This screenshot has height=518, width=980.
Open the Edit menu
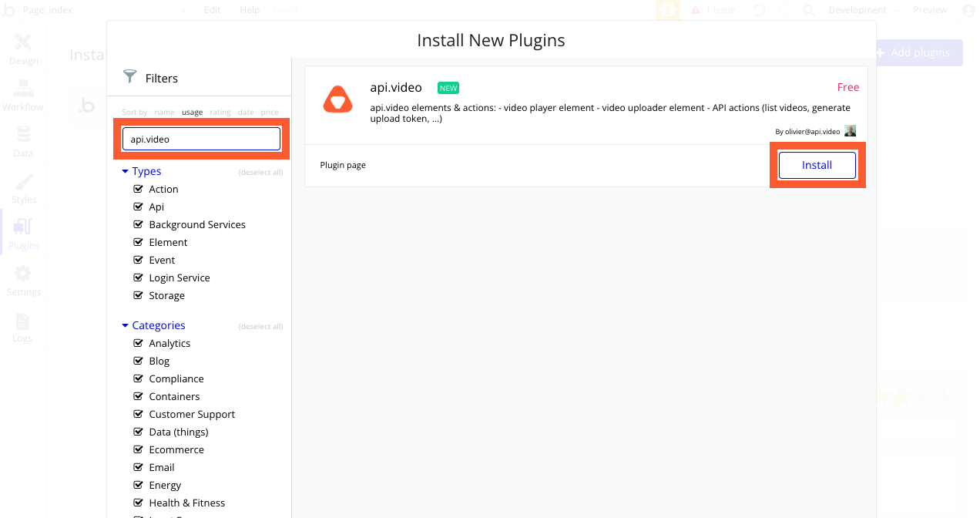pyautogui.click(x=212, y=10)
